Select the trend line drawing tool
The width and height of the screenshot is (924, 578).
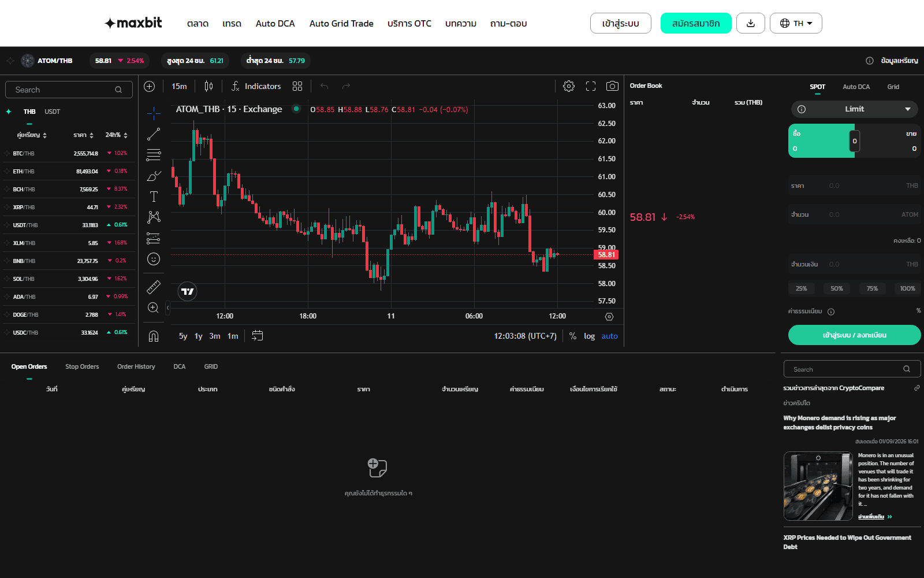tap(154, 134)
